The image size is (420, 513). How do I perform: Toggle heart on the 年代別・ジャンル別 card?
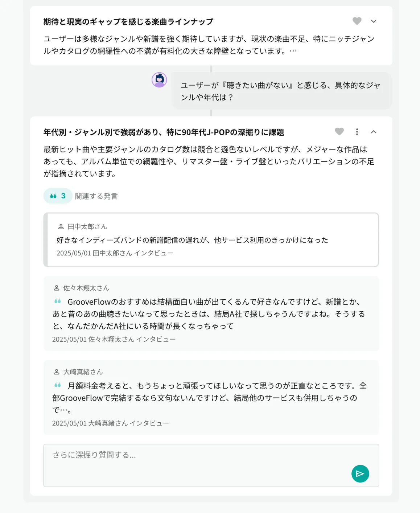(x=339, y=131)
